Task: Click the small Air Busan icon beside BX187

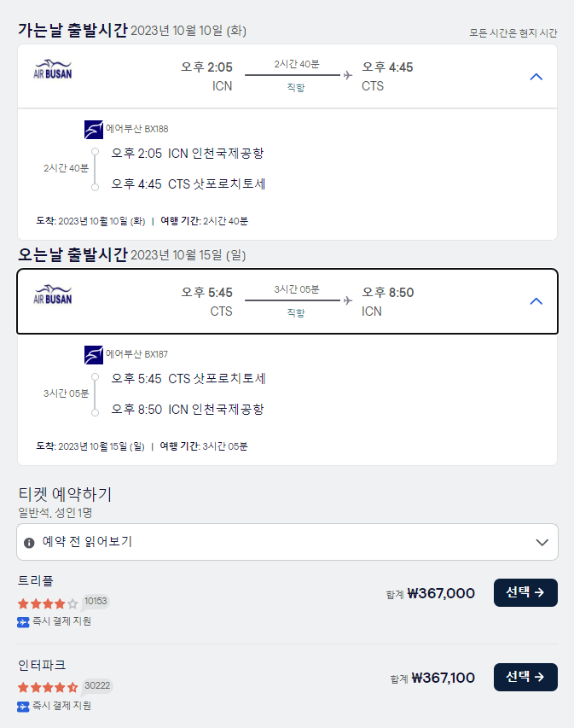Action: point(94,354)
